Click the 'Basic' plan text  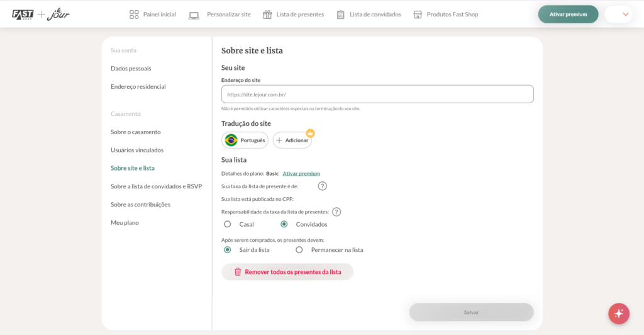click(x=272, y=173)
